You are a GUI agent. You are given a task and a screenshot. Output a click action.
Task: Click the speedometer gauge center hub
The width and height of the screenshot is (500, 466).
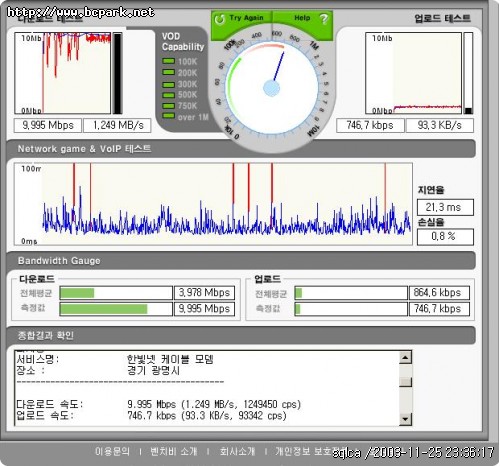[272, 88]
